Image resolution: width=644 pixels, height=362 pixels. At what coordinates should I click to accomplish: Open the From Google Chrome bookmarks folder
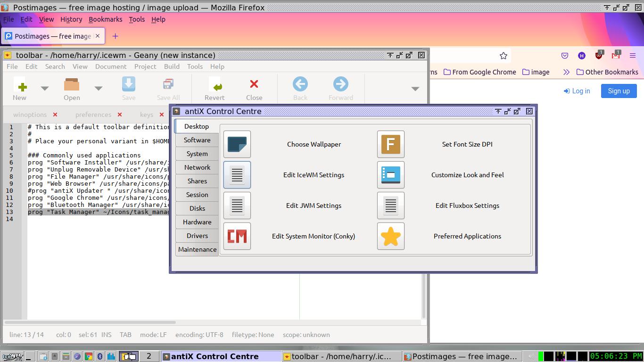coord(479,72)
